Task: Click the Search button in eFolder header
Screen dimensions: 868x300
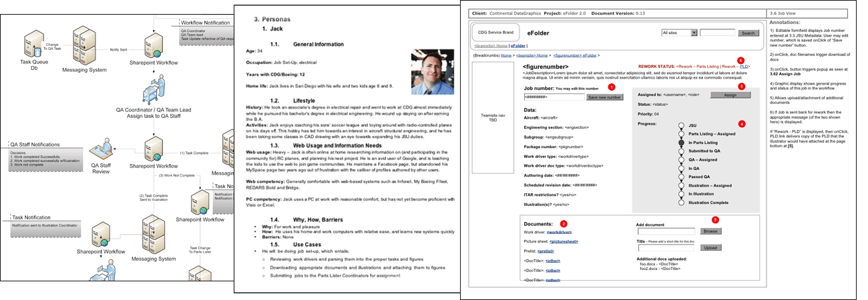Action: (x=748, y=33)
